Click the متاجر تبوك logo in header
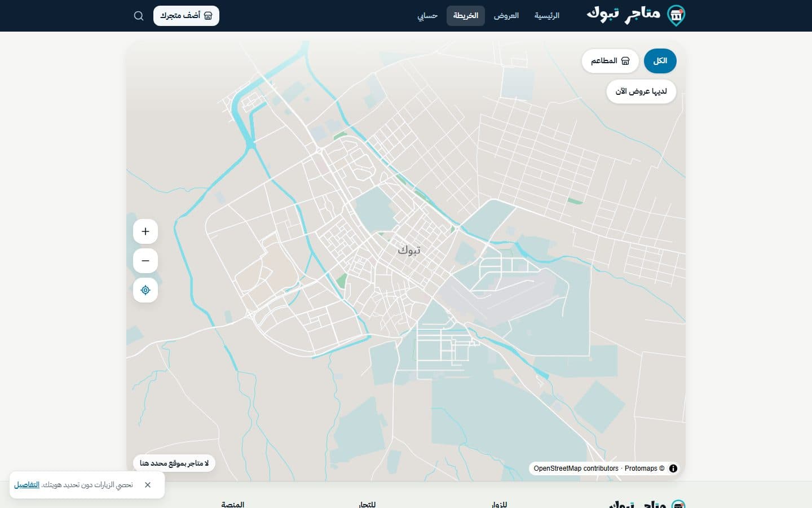 (636, 15)
